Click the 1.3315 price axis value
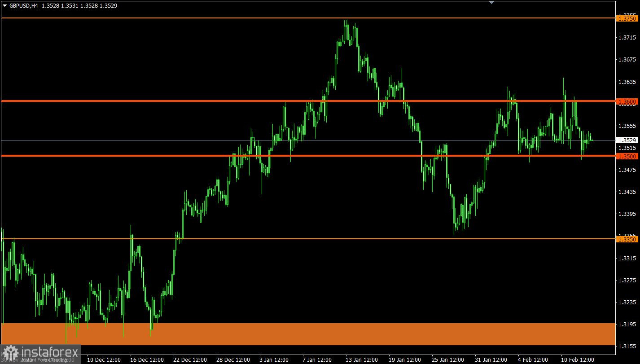Viewport: 640px width, 364px height. [627, 258]
